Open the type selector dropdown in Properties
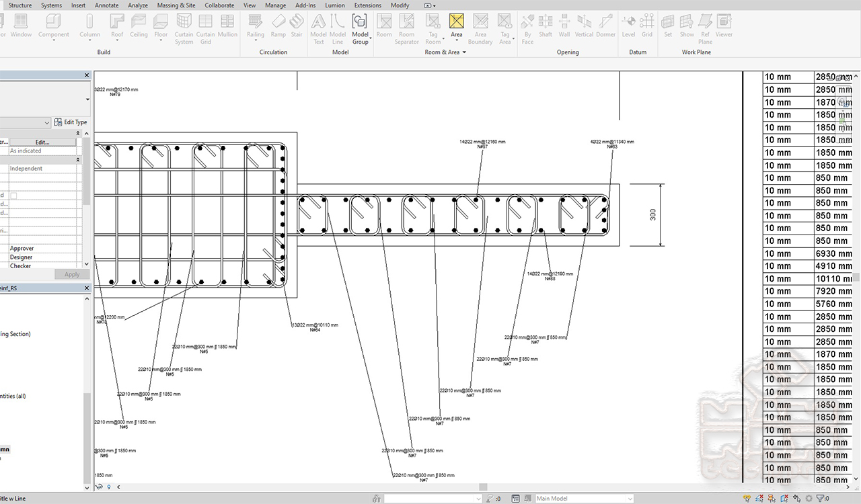Screen dimensions: 861x504 pyautogui.click(x=88, y=99)
